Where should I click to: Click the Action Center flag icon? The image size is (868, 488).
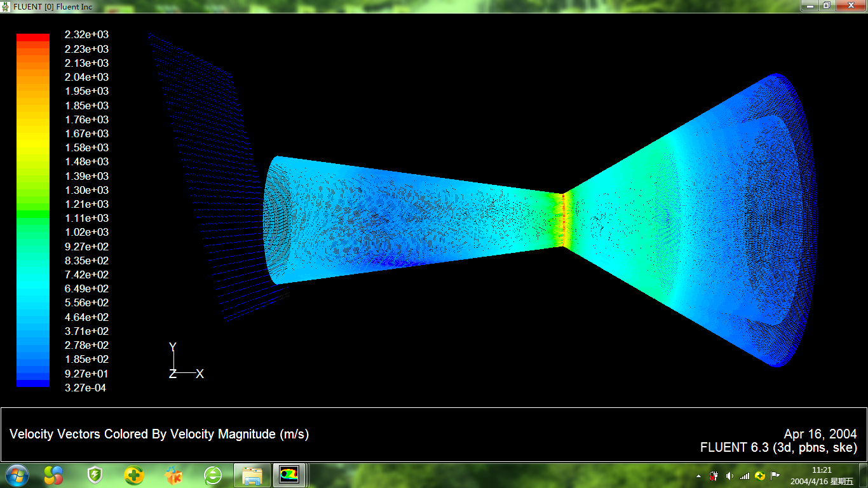(775, 476)
